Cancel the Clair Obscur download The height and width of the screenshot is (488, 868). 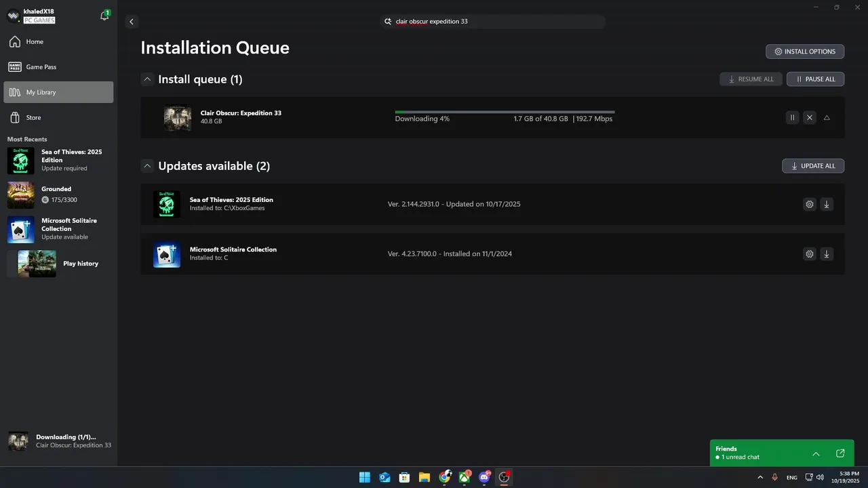(809, 118)
